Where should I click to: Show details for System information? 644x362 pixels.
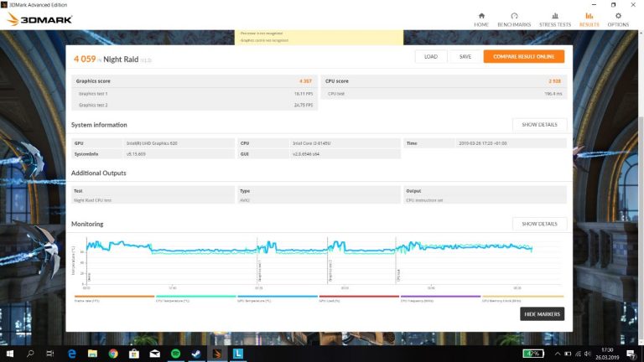coord(539,125)
